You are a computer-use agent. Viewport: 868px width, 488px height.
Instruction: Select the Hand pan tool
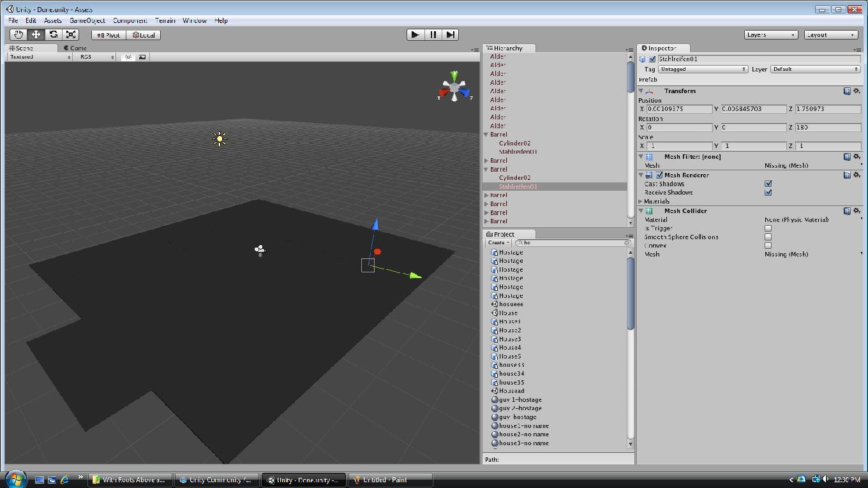(x=17, y=34)
